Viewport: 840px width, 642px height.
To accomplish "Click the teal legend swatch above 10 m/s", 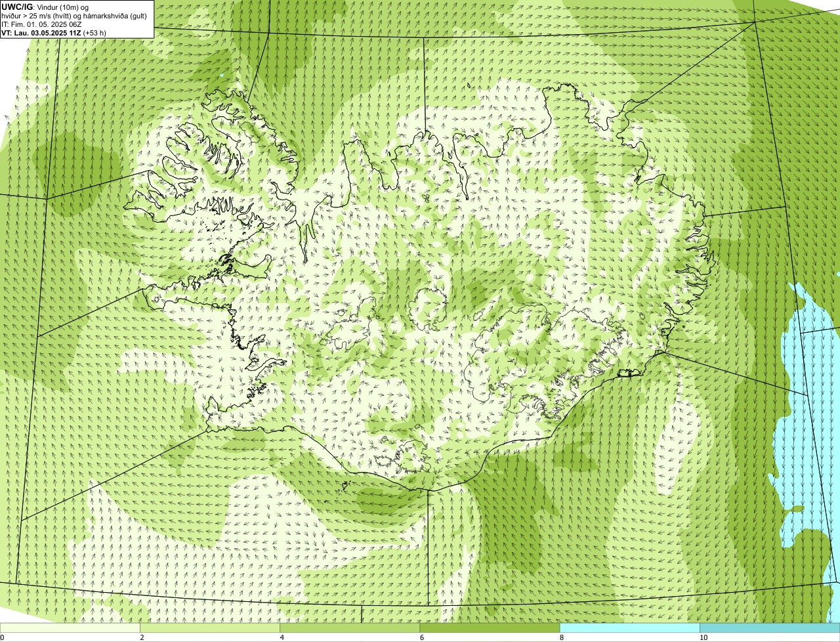I will click(x=770, y=628).
